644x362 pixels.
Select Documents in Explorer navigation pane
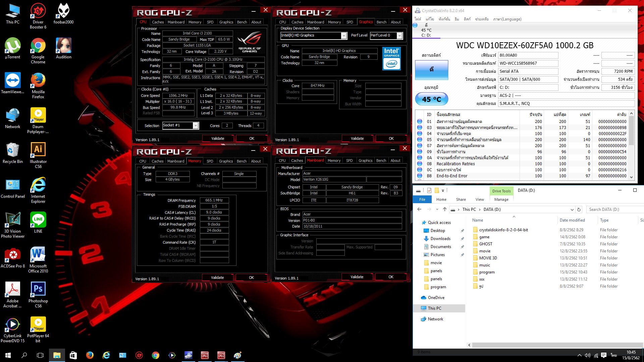[x=441, y=247]
